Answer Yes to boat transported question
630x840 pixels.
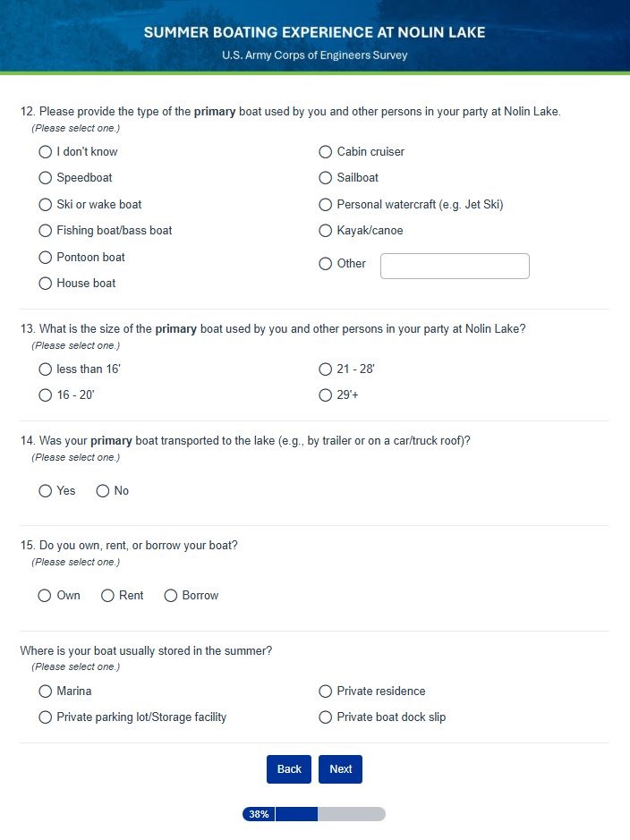point(46,491)
